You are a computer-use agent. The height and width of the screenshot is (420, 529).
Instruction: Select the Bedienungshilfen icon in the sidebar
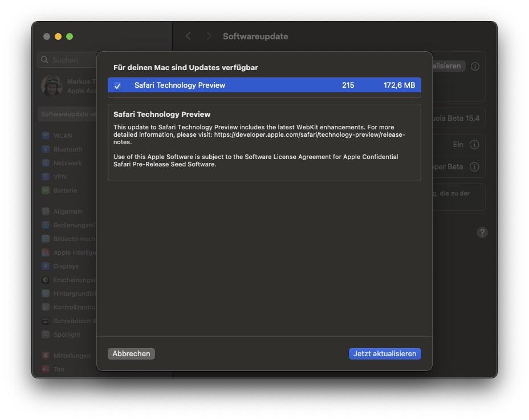tap(46, 225)
